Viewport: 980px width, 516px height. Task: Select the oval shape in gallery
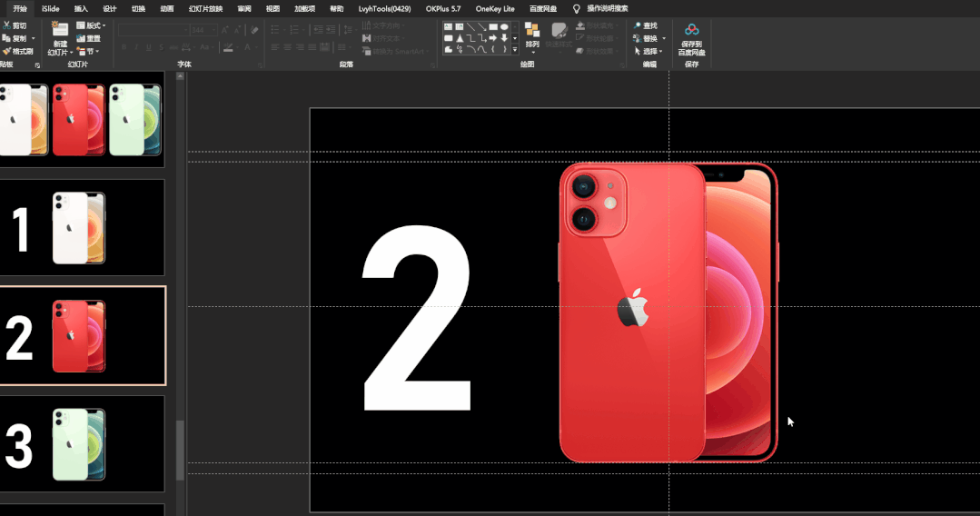coord(504,27)
